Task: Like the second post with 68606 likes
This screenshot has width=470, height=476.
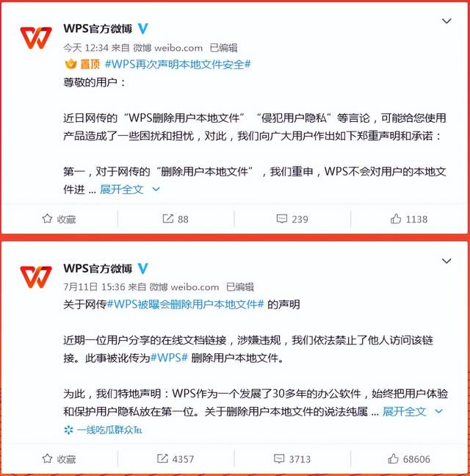Action: click(393, 458)
